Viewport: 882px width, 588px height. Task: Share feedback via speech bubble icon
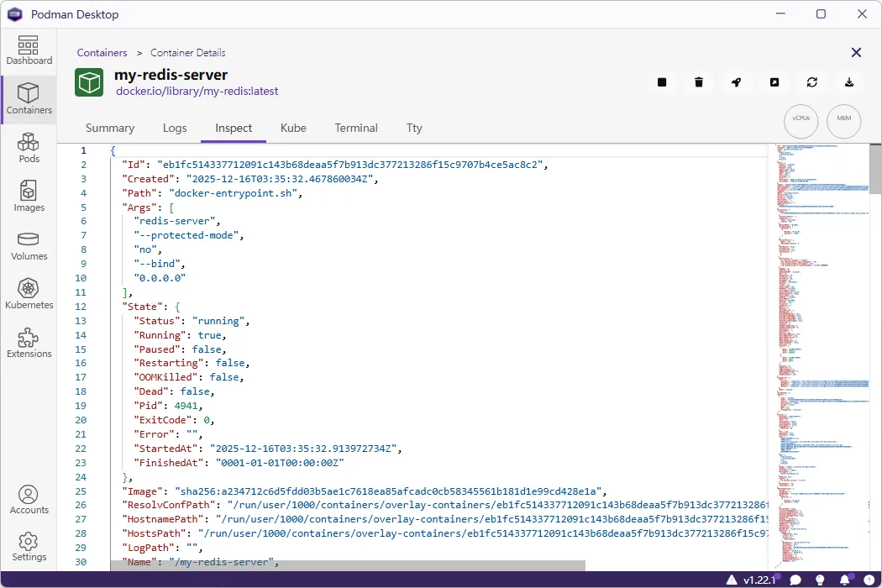tap(795, 580)
